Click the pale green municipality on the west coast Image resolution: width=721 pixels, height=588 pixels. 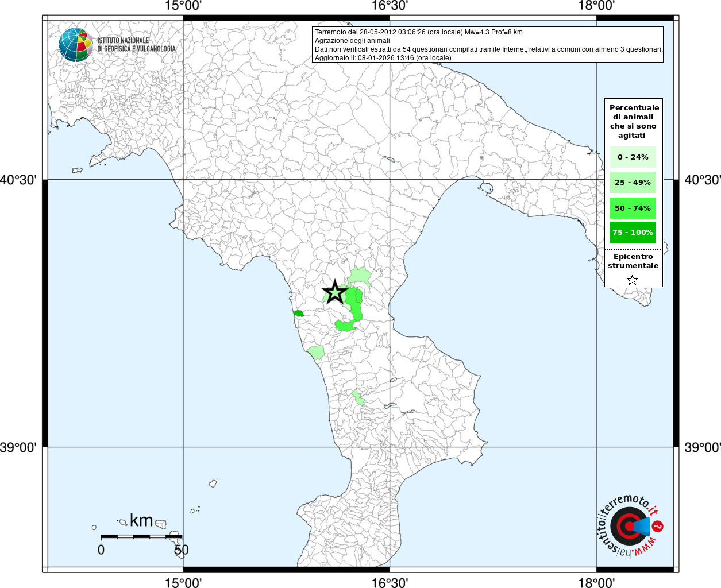pos(316,351)
